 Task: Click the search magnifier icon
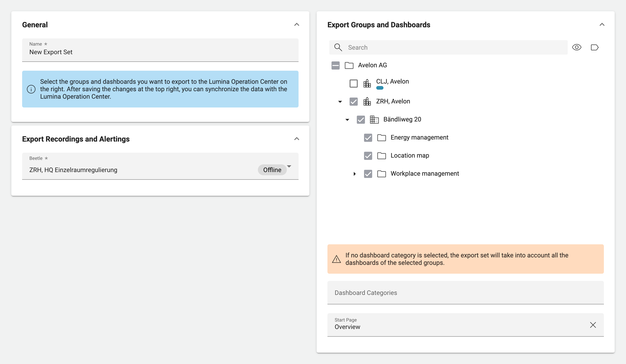(x=338, y=47)
